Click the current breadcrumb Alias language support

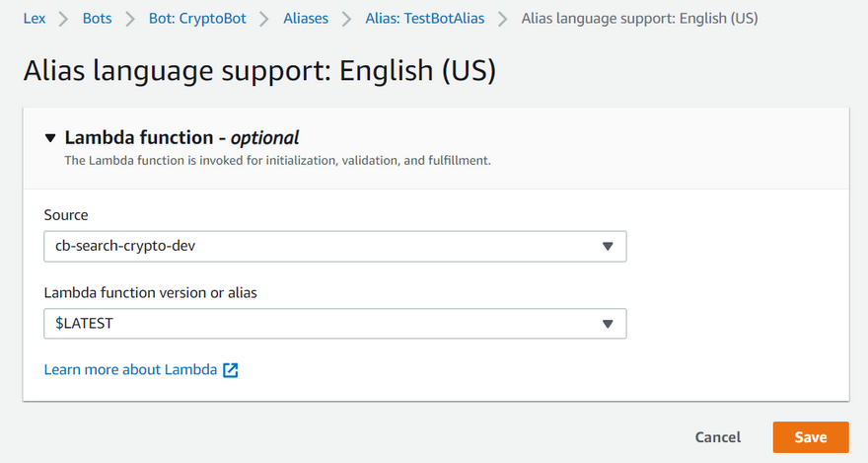[x=639, y=19]
